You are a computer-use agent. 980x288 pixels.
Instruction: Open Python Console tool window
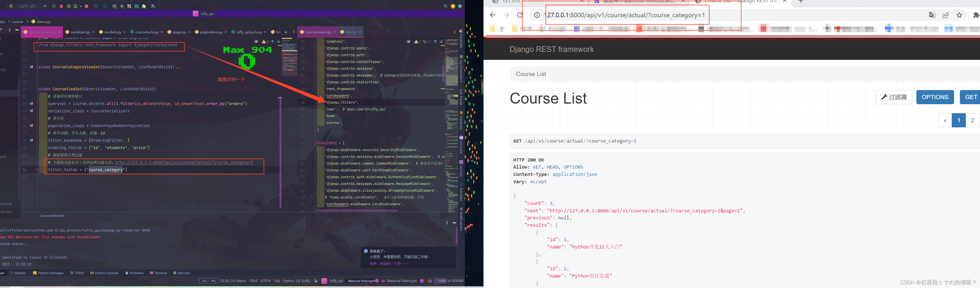(104, 273)
